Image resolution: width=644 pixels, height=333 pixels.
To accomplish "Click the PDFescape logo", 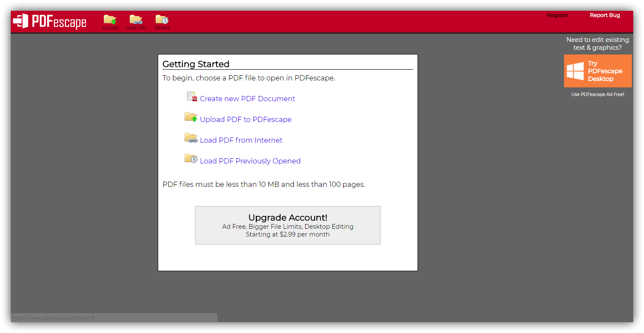I will click(50, 21).
